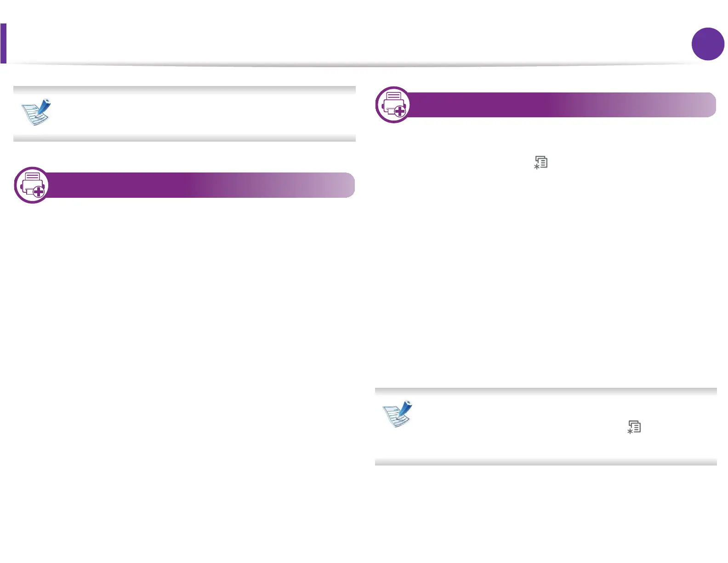Click the gray bottom border of the bottom-right note box
728x563 pixels.
546,462
